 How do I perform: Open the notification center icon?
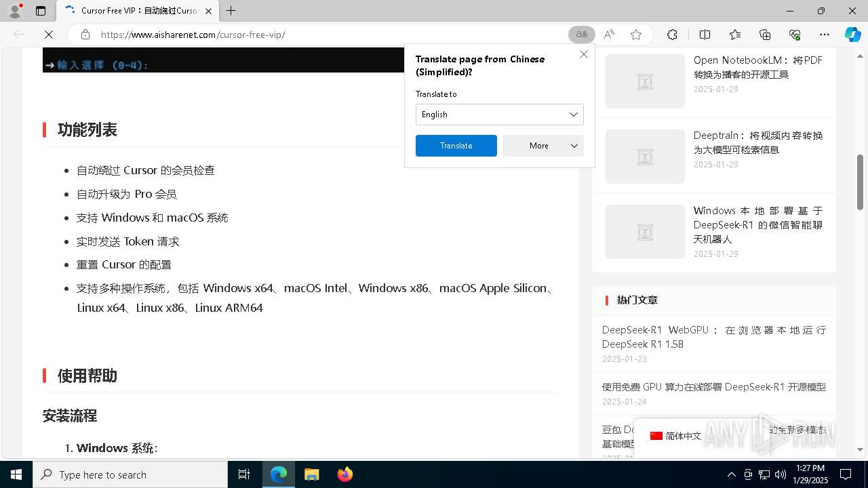pyautogui.click(x=846, y=474)
